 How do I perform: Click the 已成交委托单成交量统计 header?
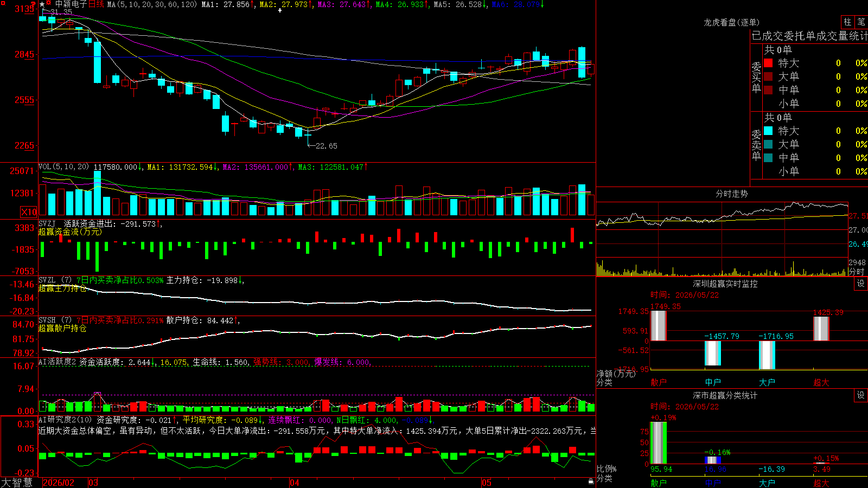pyautogui.click(x=809, y=36)
